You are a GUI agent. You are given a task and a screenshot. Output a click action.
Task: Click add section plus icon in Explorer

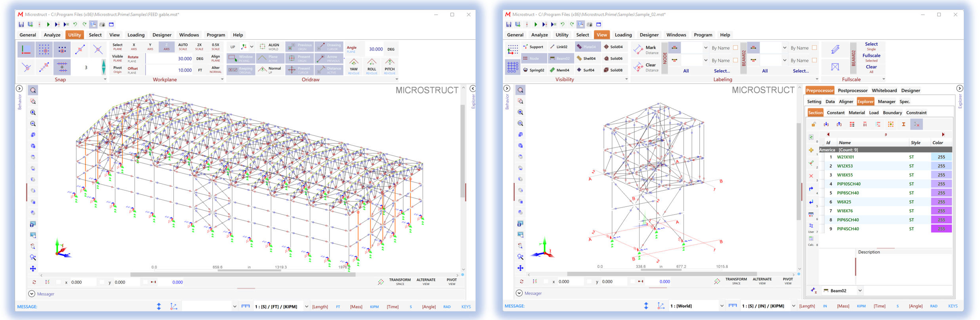[x=811, y=150]
